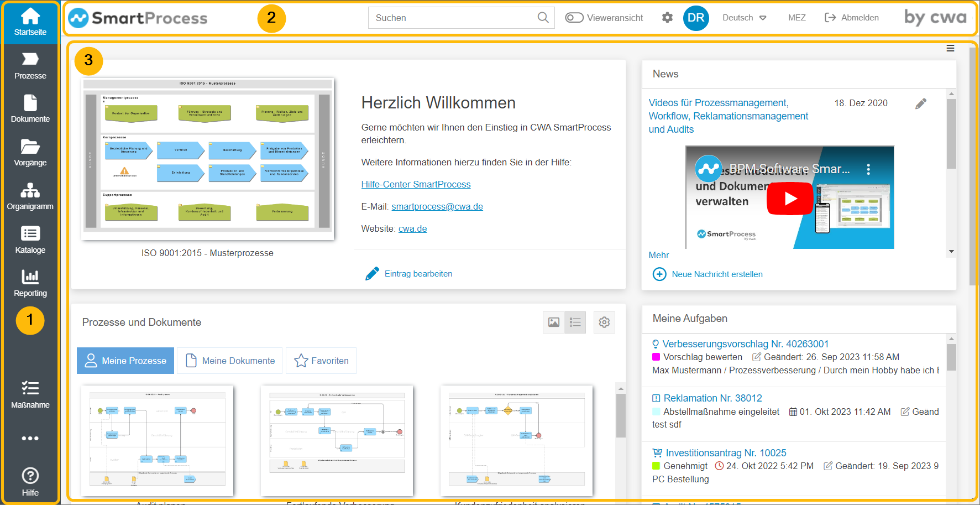Open the Prozesse section

pos(30,66)
